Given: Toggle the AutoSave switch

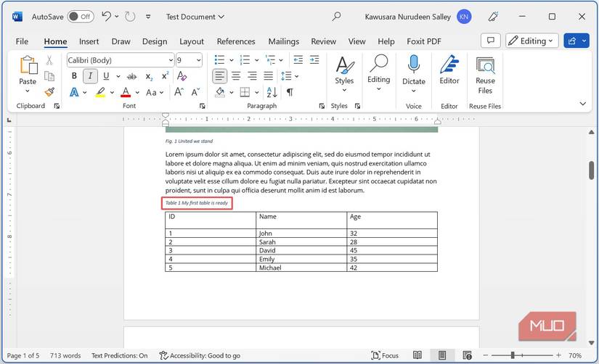Looking at the screenshot, I should coord(81,17).
